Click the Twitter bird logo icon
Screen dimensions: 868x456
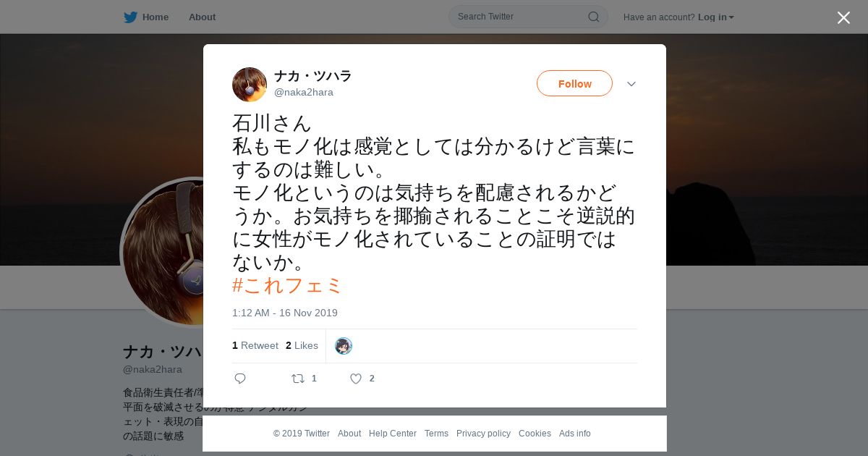pyautogui.click(x=130, y=17)
